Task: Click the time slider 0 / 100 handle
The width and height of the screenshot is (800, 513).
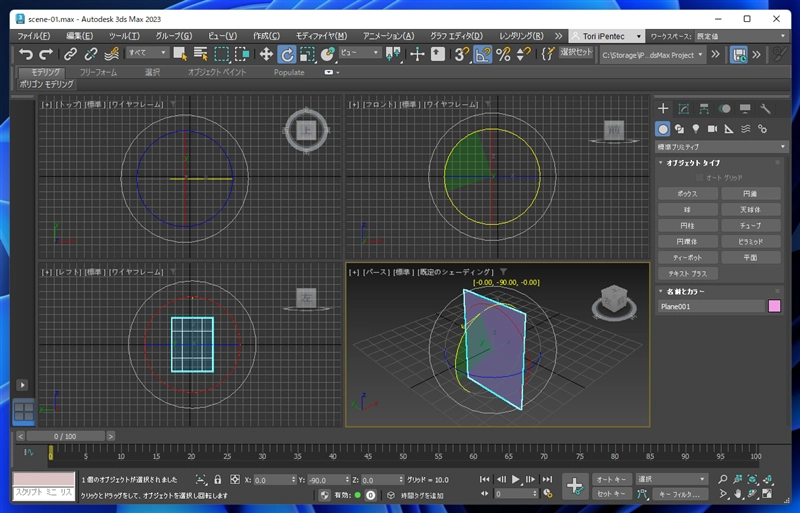Action: 65,436
